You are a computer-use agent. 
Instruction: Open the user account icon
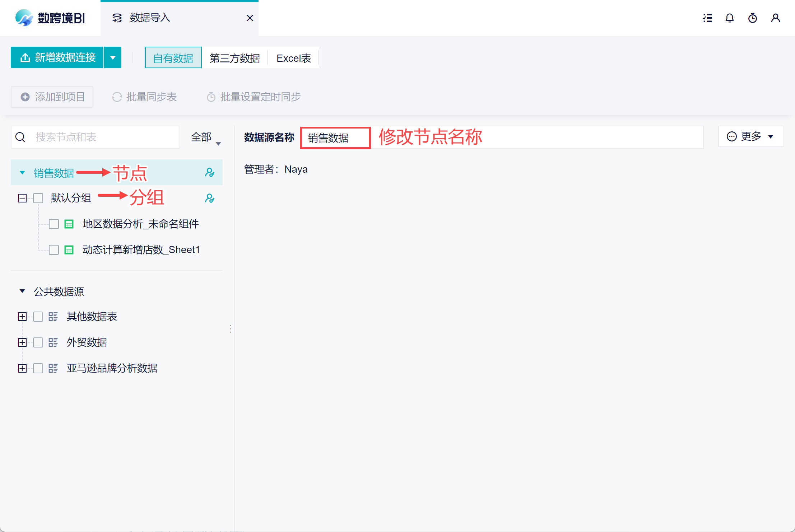(776, 18)
